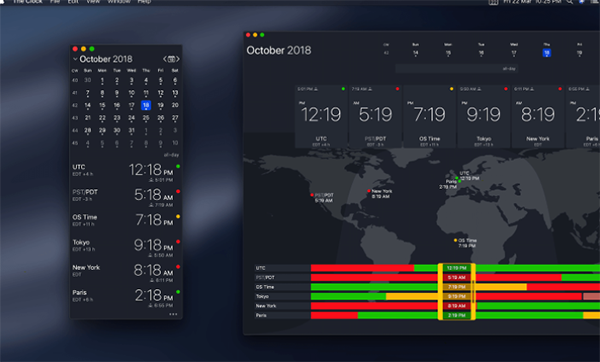Click the red dot on the PST/PDT clock card
Image resolution: width=600 pixels, height=362 pixels.
[x=398, y=89]
